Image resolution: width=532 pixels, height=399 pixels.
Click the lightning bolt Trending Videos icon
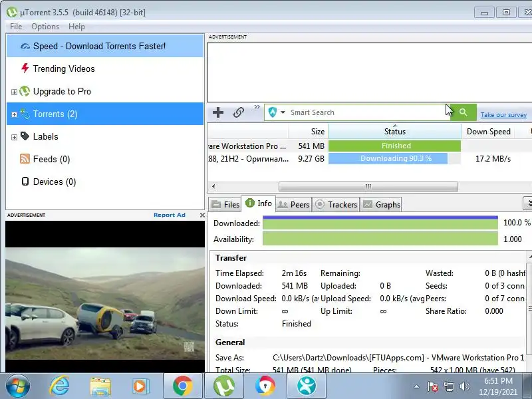pos(25,68)
